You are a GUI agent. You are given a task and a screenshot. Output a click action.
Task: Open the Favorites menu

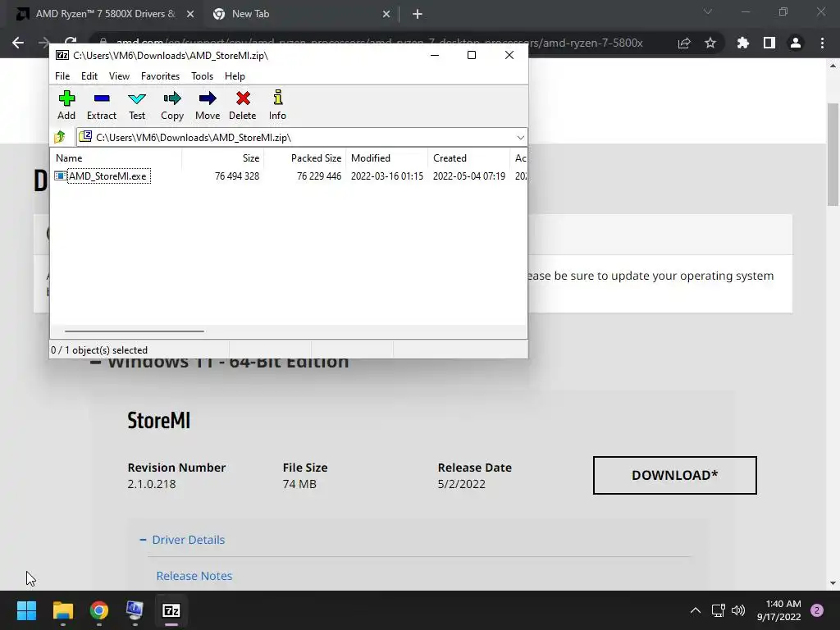tap(160, 76)
